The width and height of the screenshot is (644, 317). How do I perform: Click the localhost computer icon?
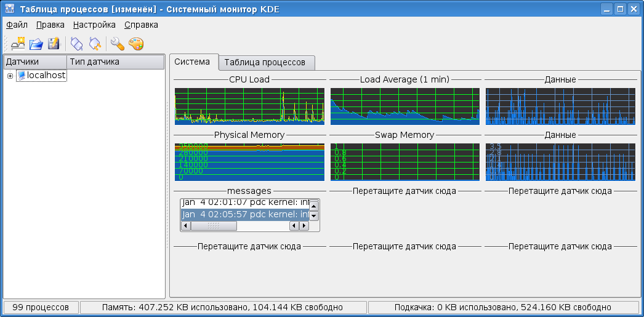coord(22,76)
